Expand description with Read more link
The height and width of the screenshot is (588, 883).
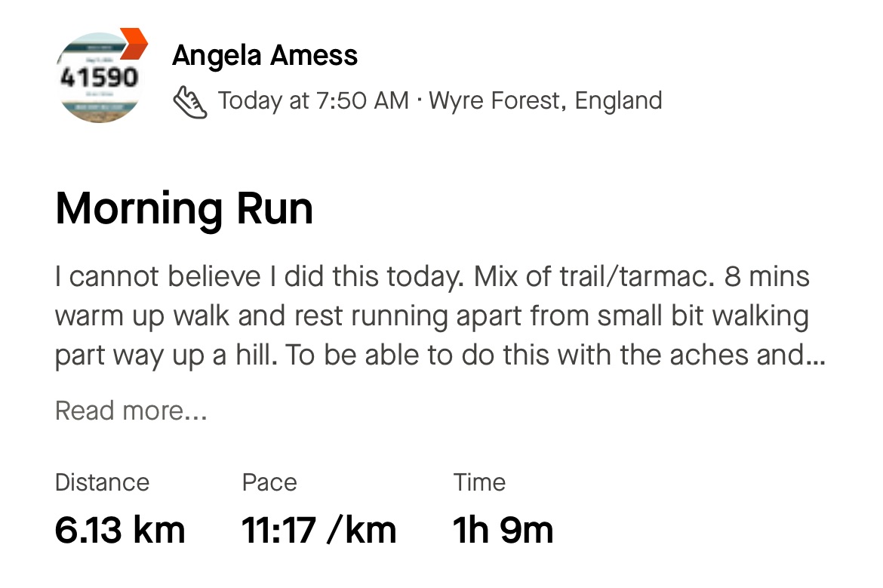(x=131, y=411)
